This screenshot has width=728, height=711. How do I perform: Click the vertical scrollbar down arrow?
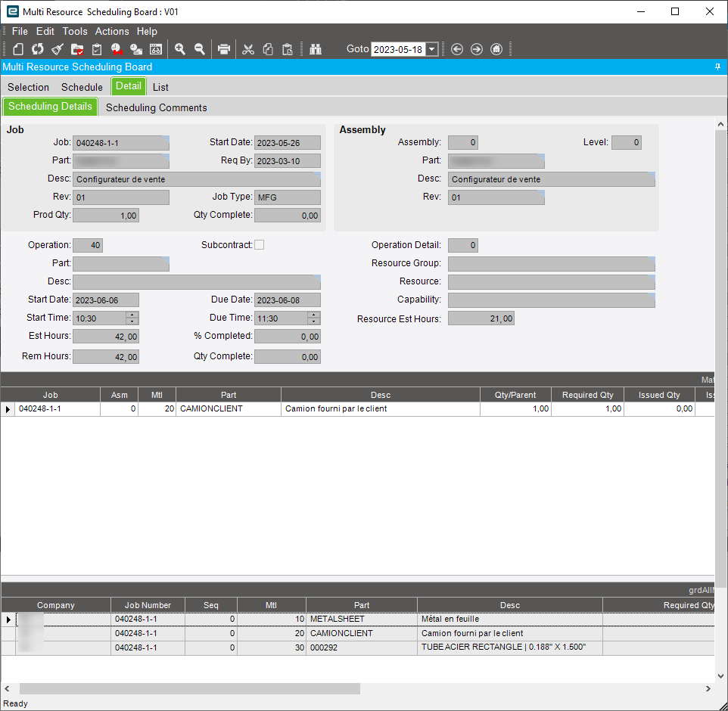(720, 676)
